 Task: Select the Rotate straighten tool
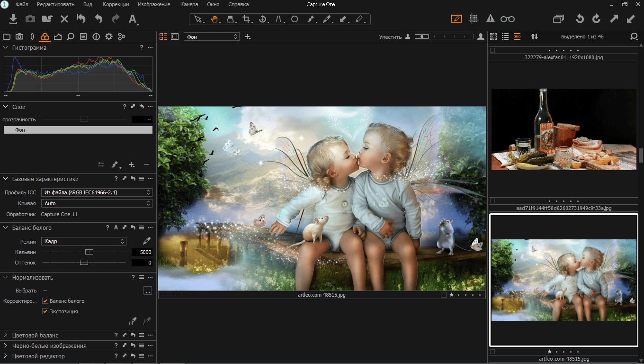(263, 19)
